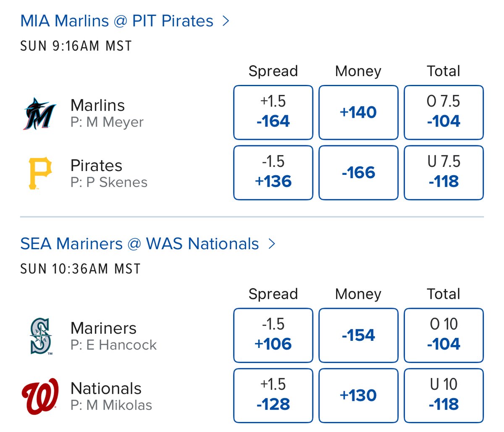
Task: Choose Pirates -166 moneyline
Action: (358, 173)
